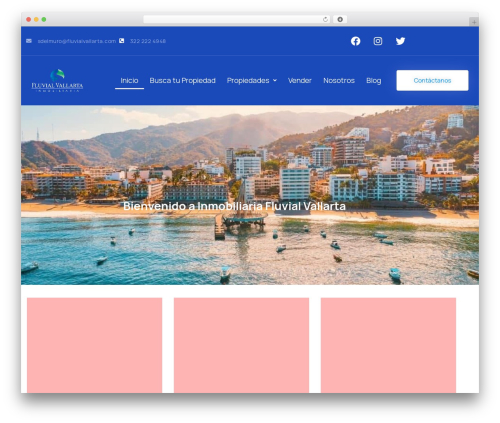Navigate to the Vender page

300,80
